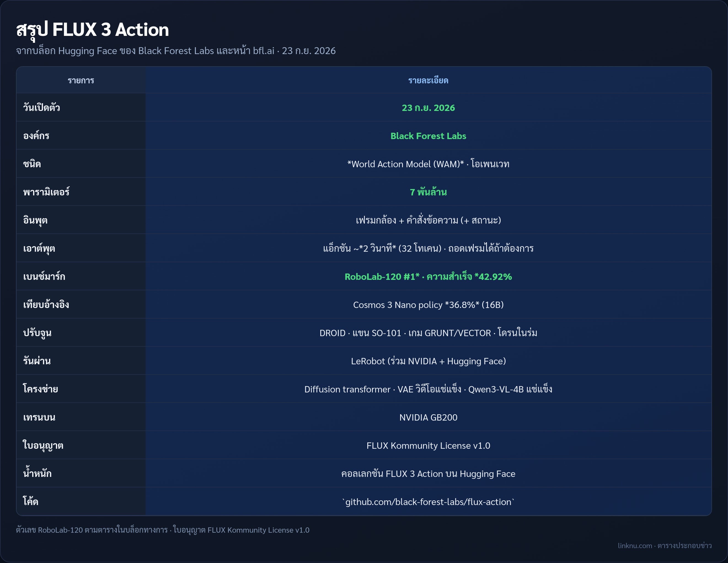728x563 pixels.
Task: Click the cell "LeRobot (ร่วม NVIDIA + Hugging Face)"
Action: (428, 361)
